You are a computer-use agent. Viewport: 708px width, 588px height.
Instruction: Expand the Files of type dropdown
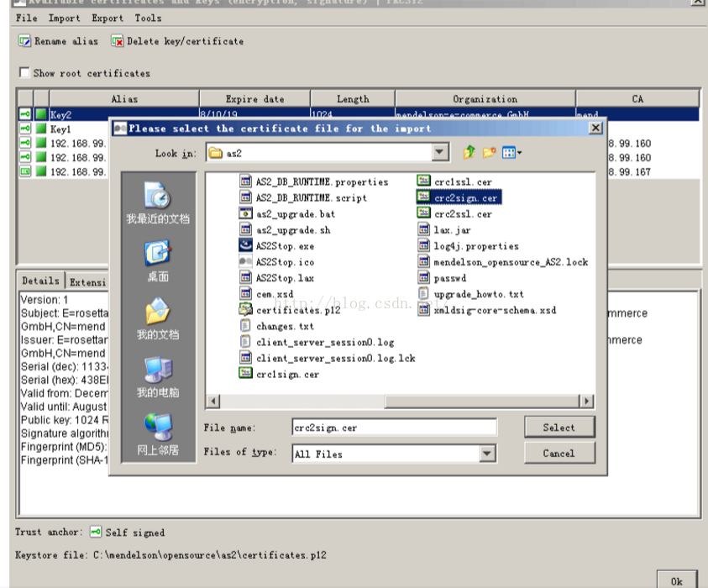[487, 454]
